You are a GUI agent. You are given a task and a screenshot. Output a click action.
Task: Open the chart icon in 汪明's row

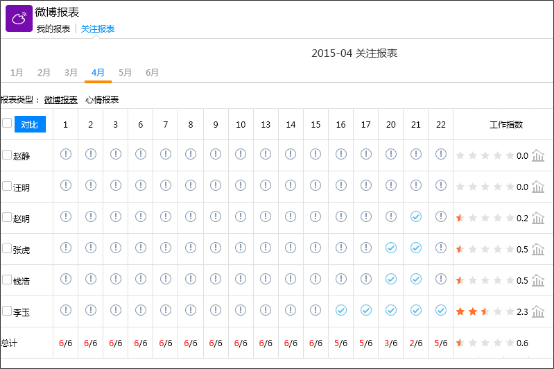538,187
